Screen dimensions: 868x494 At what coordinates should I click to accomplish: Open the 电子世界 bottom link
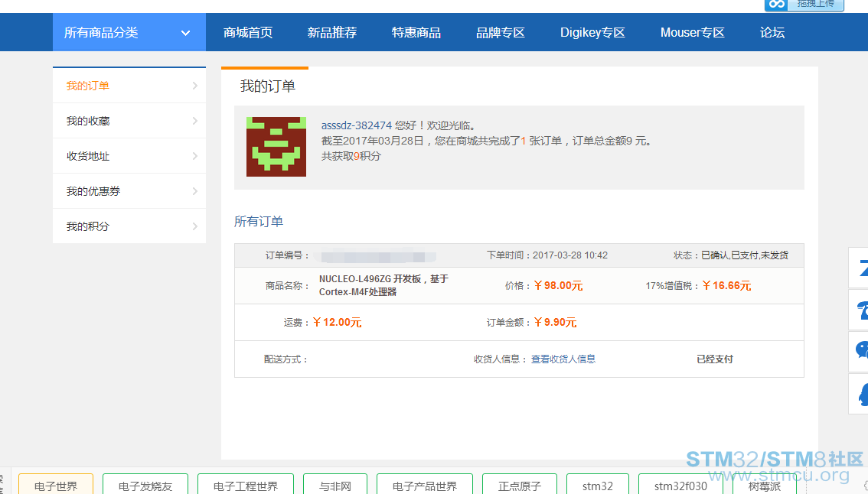tap(56, 485)
